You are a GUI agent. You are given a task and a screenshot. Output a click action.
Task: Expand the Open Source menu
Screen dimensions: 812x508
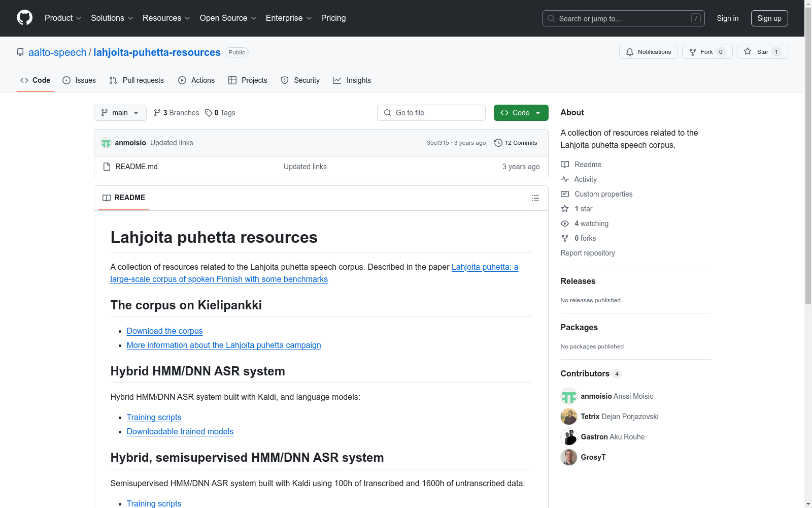tap(228, 18)
